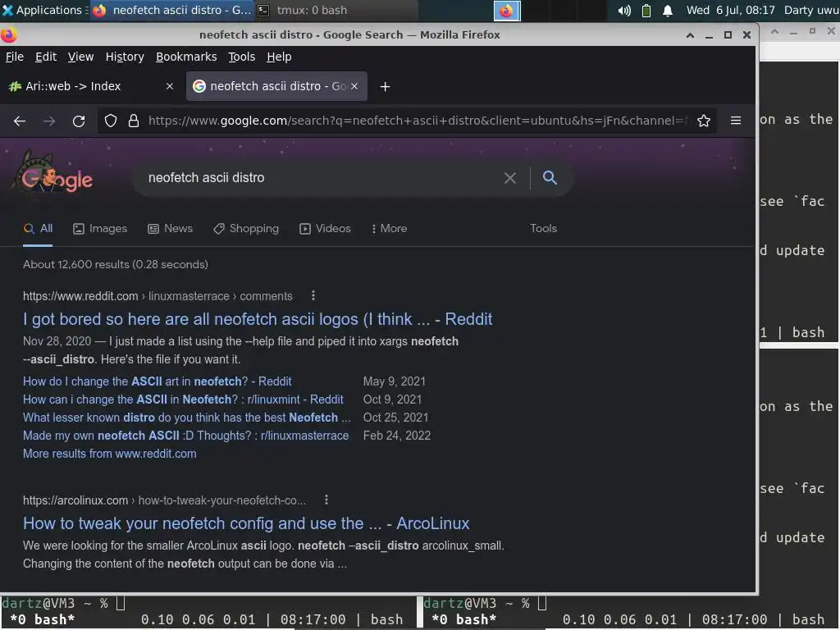Select the All search filter tab
Screen dimensions: 840x630
point(38,229)
